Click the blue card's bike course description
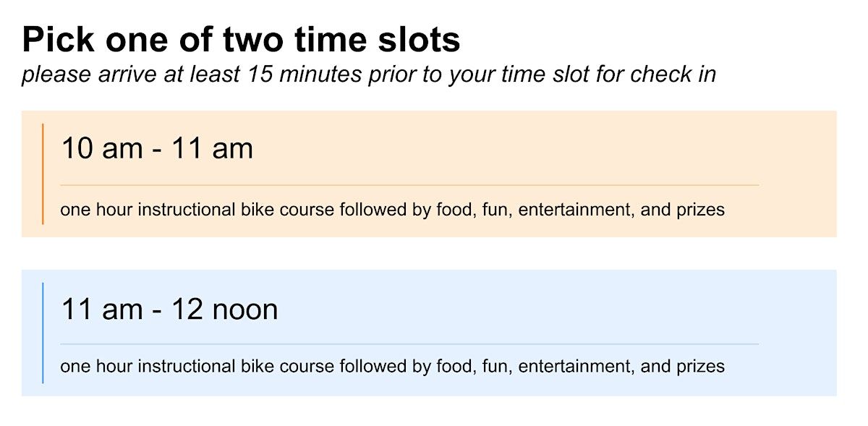 click(x=392, y=366)
